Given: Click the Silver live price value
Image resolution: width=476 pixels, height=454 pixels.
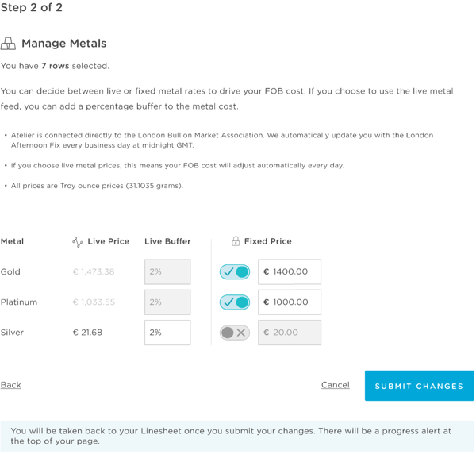Looking at the screenshot, I should point(87,333).
